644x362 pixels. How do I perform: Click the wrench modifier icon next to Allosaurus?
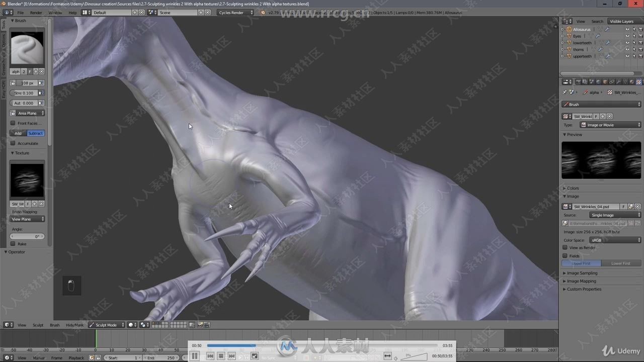pyautogui.click(x=608, y=29)
